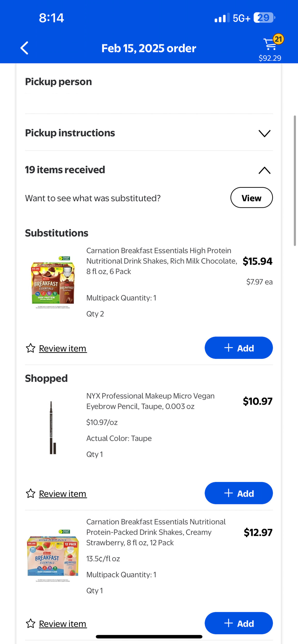
Task: Tap the cart item count badge showing 21
Action: click(x=278, y=39)
